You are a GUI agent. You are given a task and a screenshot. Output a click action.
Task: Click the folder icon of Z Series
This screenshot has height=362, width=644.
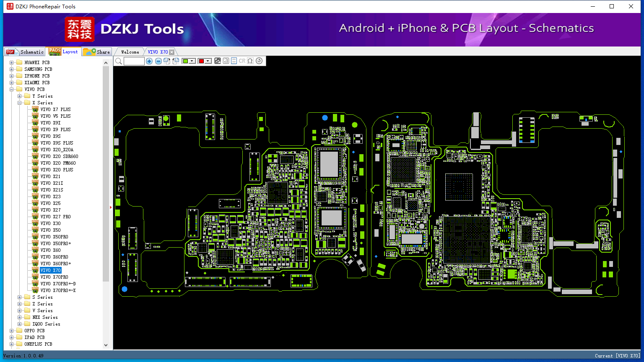coord(27,304)
